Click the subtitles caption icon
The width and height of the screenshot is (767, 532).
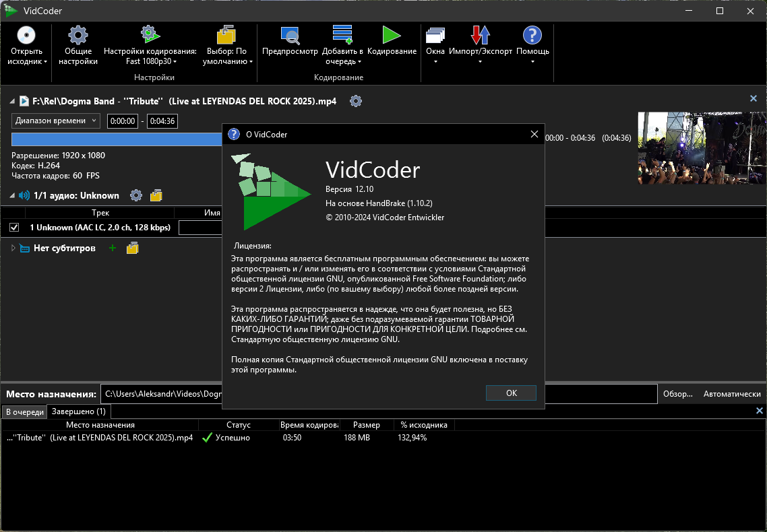pos(24,248)
